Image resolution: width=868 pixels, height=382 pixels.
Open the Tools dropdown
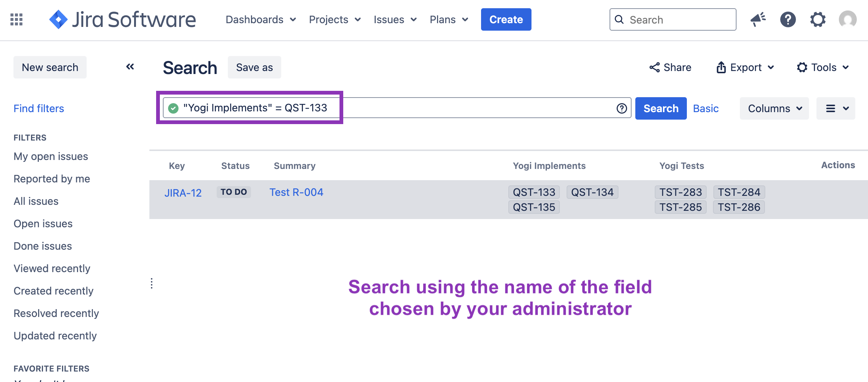[x=823, y=67]
